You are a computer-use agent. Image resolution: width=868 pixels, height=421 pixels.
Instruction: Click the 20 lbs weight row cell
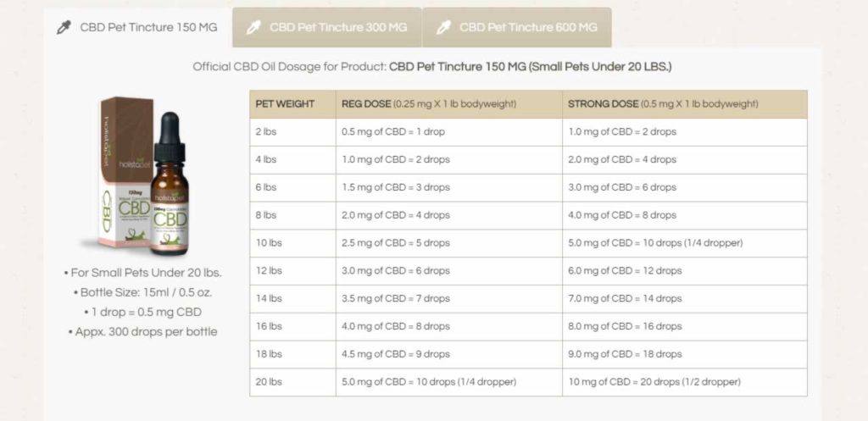tap(292, 382)
